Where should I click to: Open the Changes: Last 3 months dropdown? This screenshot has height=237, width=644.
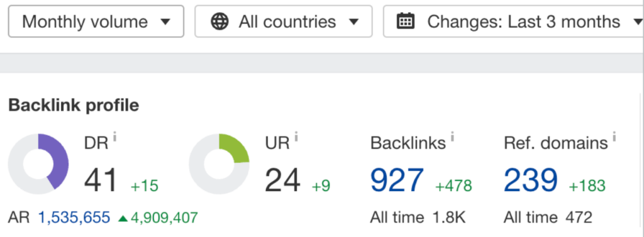[513, 21]
